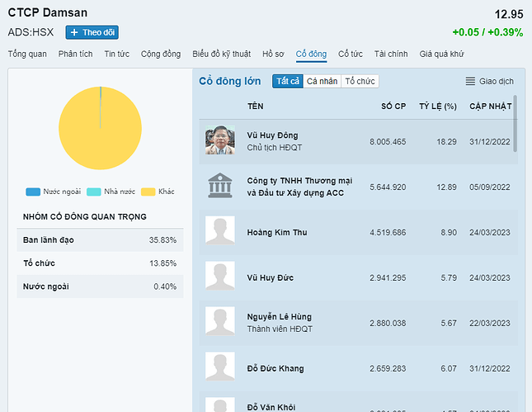Click the blue Nước ngoài legend swatch
The image size is (532, 412).
pos(33,192)
